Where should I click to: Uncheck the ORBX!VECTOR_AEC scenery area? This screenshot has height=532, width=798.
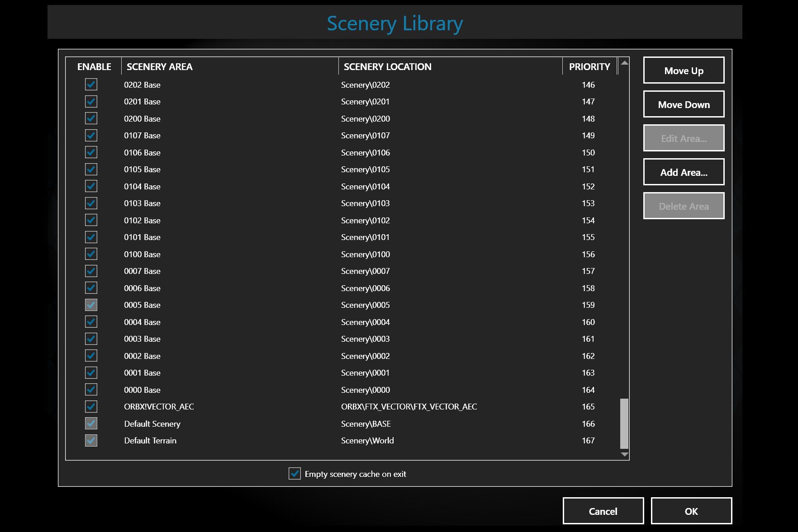point(91,406)
